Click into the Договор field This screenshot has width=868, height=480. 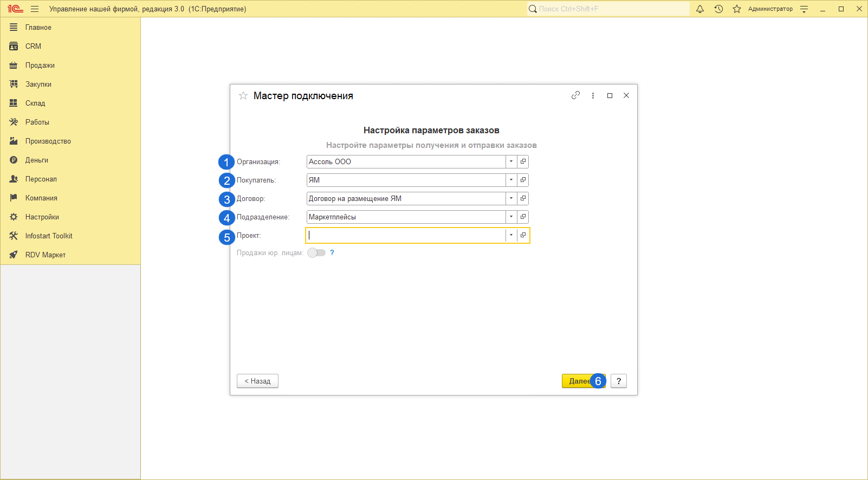click(406, 198)
